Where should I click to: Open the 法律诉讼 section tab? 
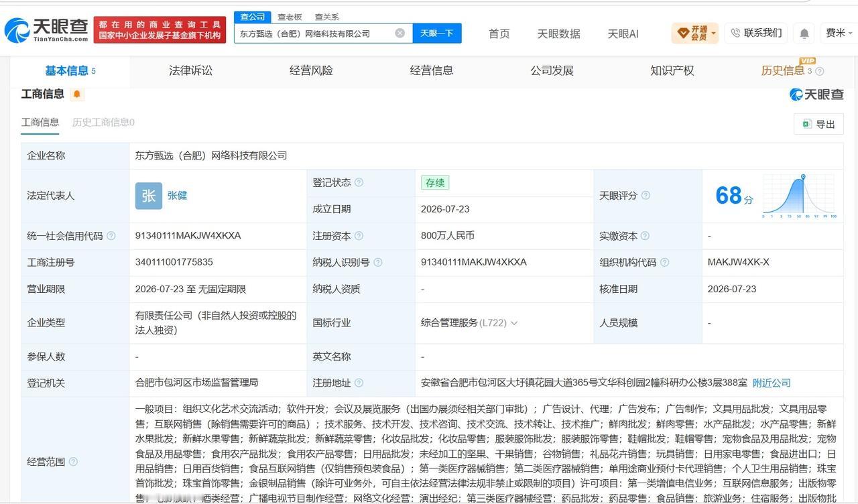coord(191,70)
